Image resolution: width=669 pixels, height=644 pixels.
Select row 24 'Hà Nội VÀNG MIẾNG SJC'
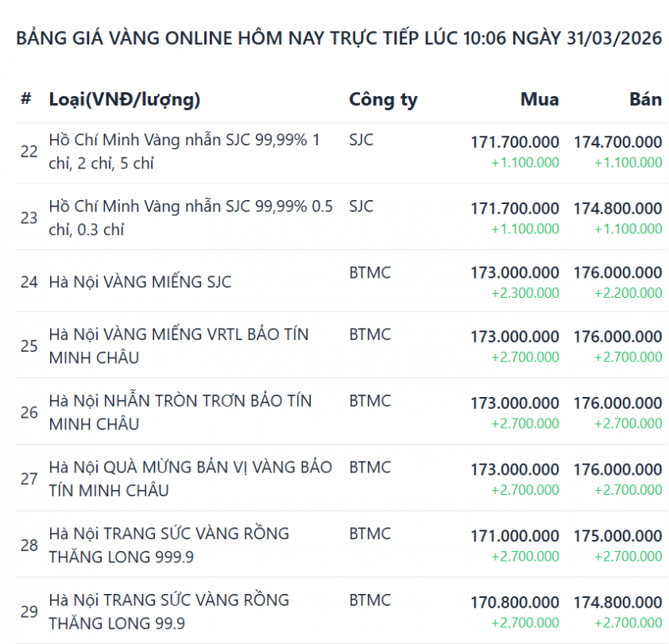click(140, 282)
